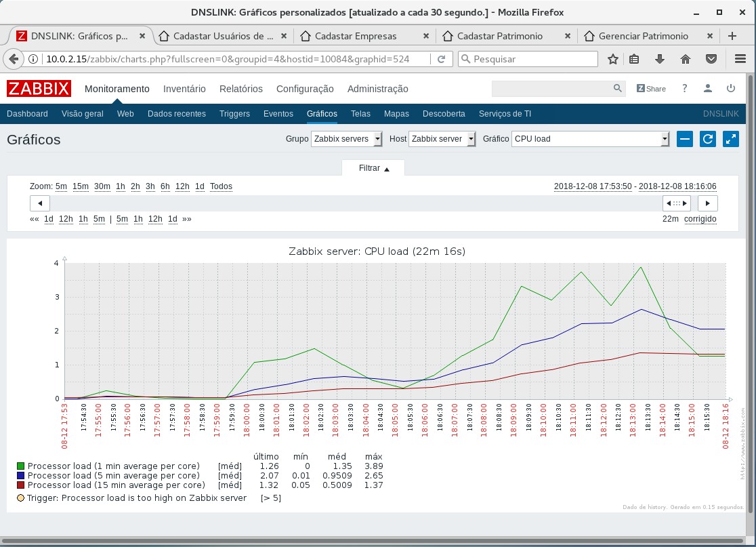This screenshot has height=547, width=756.
Task: Open the site information icon in address bar
Action: (33, 59)
